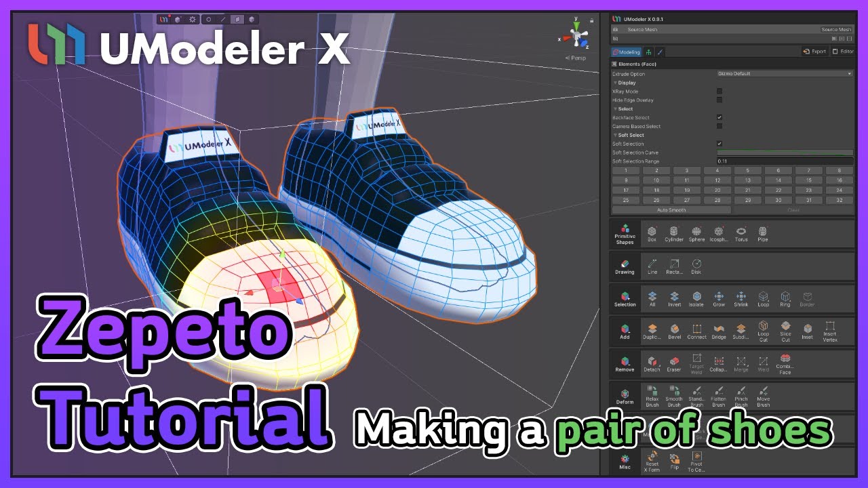Viewport: 868px width, 488px height.
Task: Click the Editor button
Action: click(843, 52)
